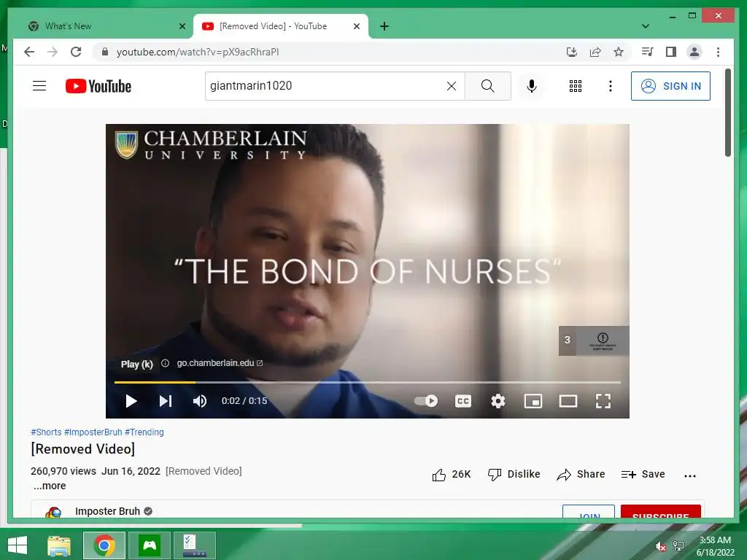This screenshot has width=747, height=560.
Task: Open Imposter Bruh channel avatar
Action: pos(53,512)
